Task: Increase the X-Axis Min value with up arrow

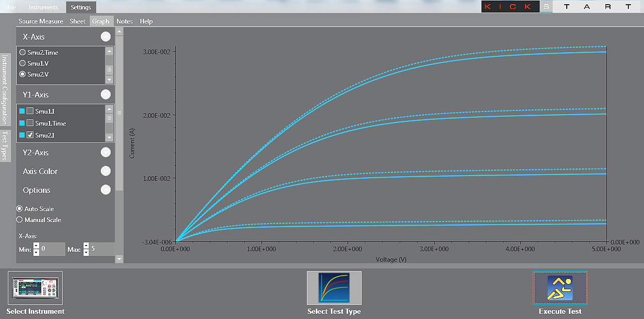Action: coord(36,246)
